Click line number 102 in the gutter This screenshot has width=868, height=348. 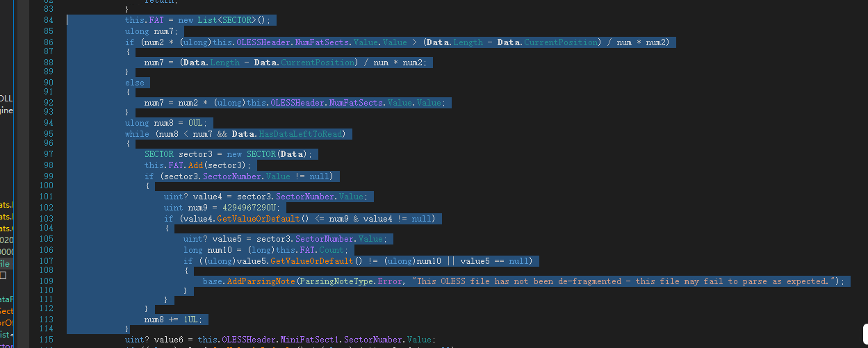(46, 207)
